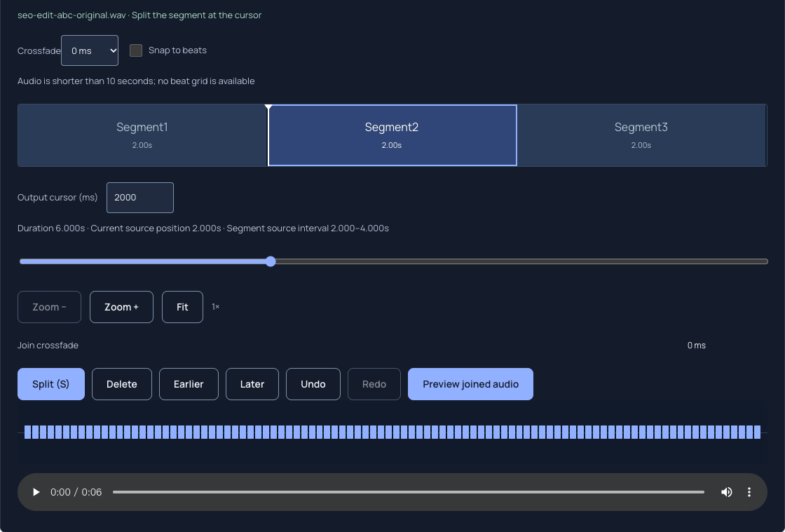Click the 0:00 / 0:06 time display
This screenshot has height=532, width=785.
coord(76,492)
